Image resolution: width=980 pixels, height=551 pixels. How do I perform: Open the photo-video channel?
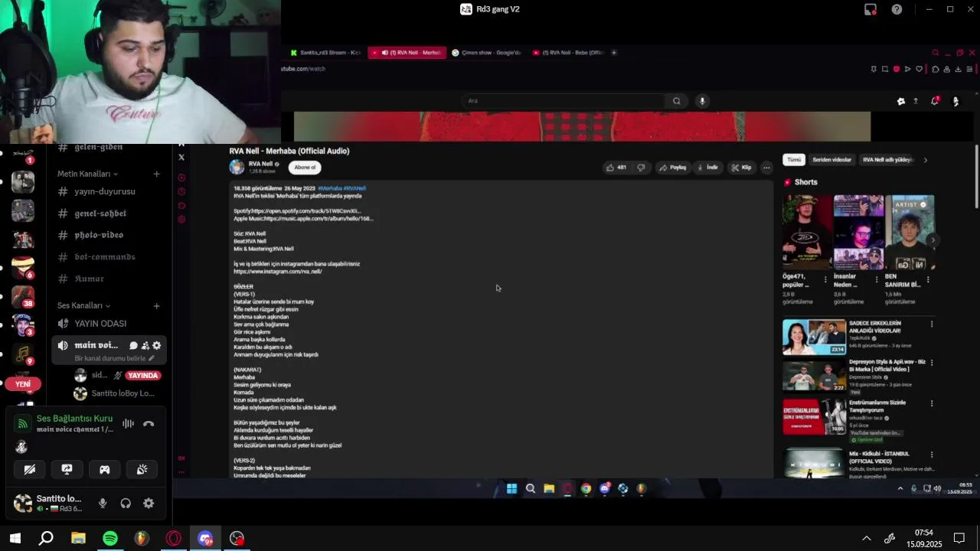pos(99,235)
